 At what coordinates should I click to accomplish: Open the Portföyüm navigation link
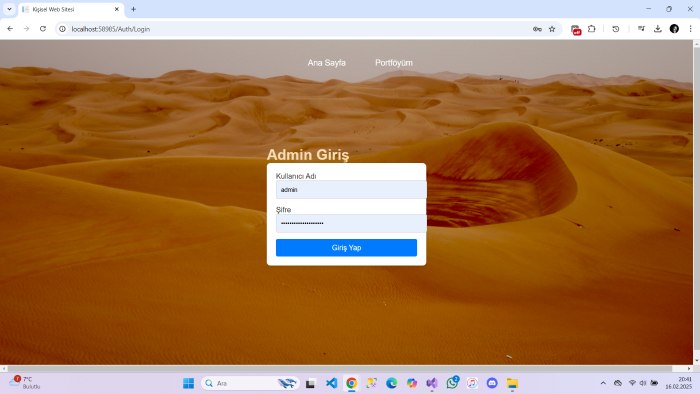[394, 63]
